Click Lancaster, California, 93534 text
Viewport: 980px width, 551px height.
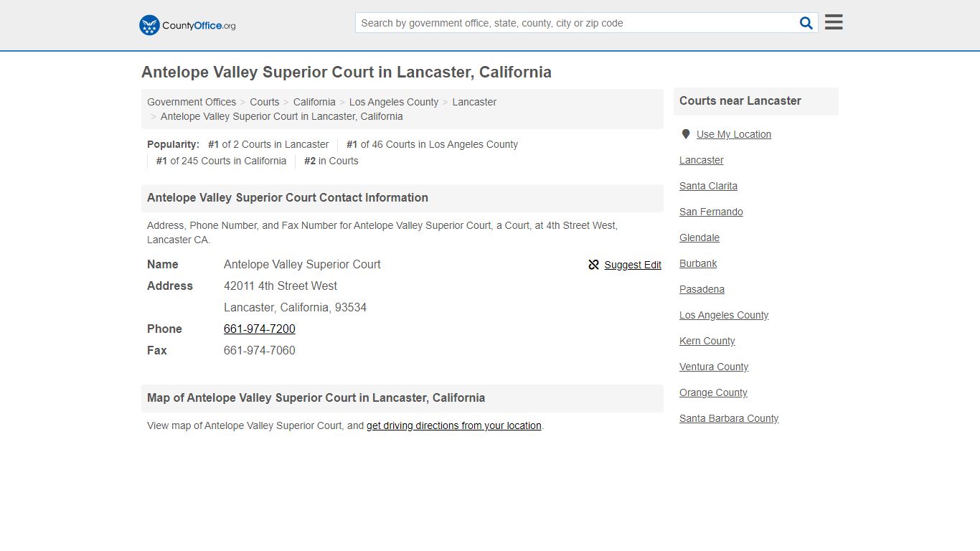(x=295, y=307)
